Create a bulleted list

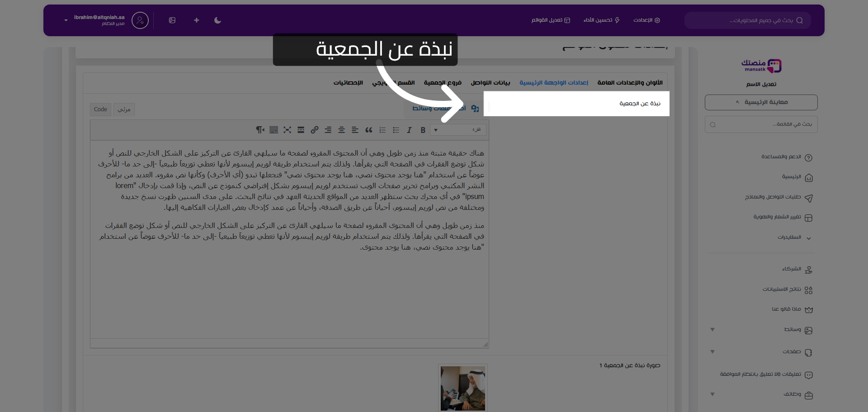click(396, 130)
